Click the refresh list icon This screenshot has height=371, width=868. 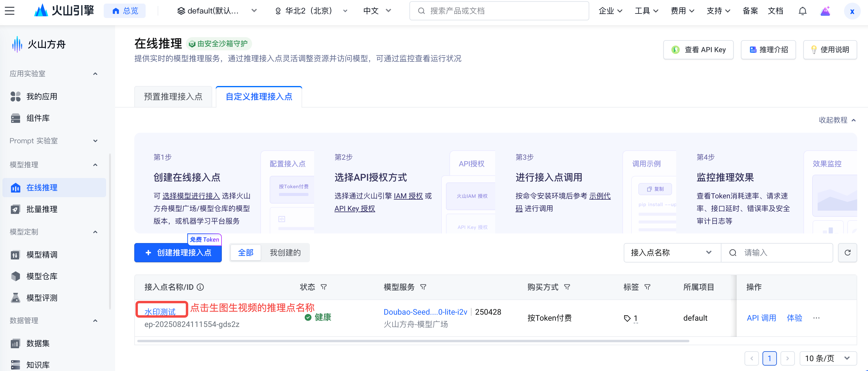[x=847, y=252]
